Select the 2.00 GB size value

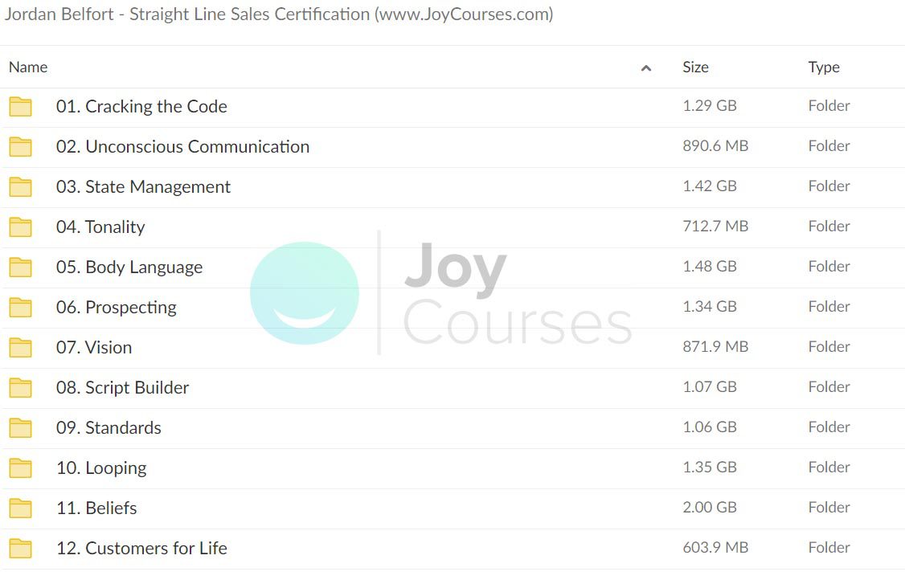pos(710,507)
